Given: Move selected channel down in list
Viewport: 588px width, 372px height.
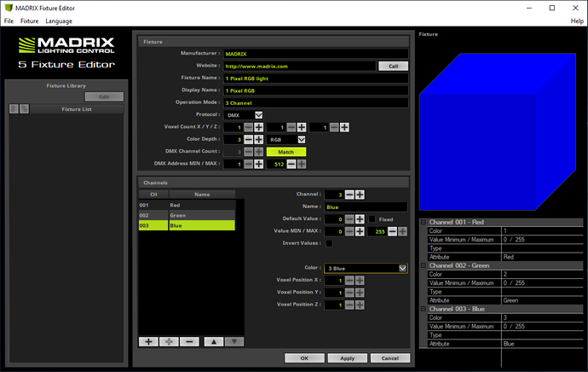Looking at the screenshot, I should tap(234, 341).
